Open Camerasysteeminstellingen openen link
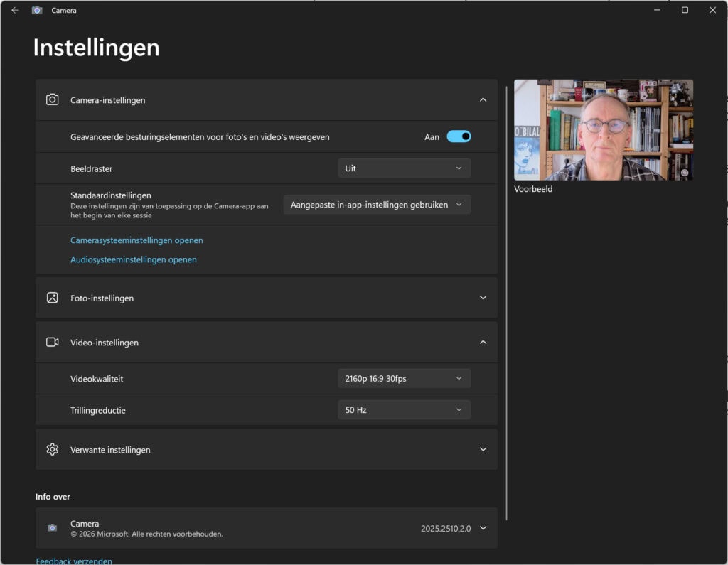 point(136,240)
